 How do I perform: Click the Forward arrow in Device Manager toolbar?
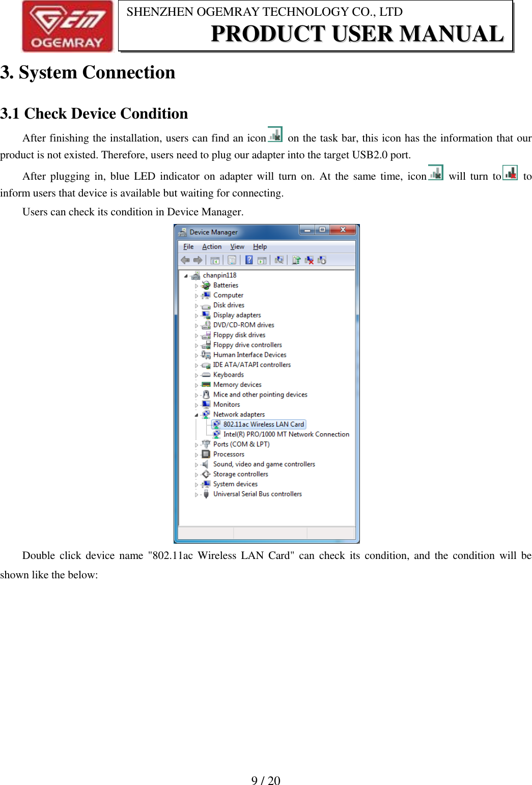198,260
